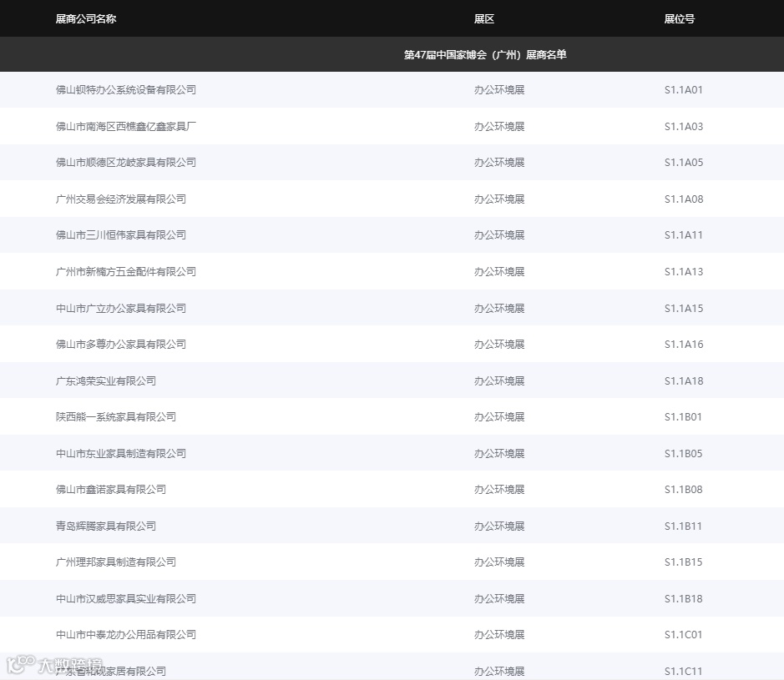Viewport: 784px width, 680px height.
Task: Select 佛山市三川恒伟家具有限公司 company name
Action: click(x=121, y=234)
